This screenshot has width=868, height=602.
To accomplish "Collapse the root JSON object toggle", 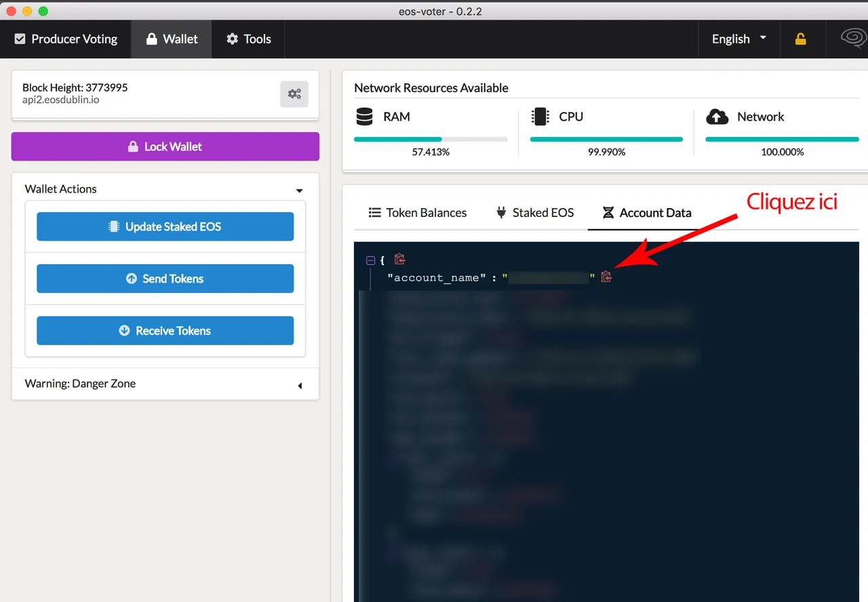I will click(370, 260).
